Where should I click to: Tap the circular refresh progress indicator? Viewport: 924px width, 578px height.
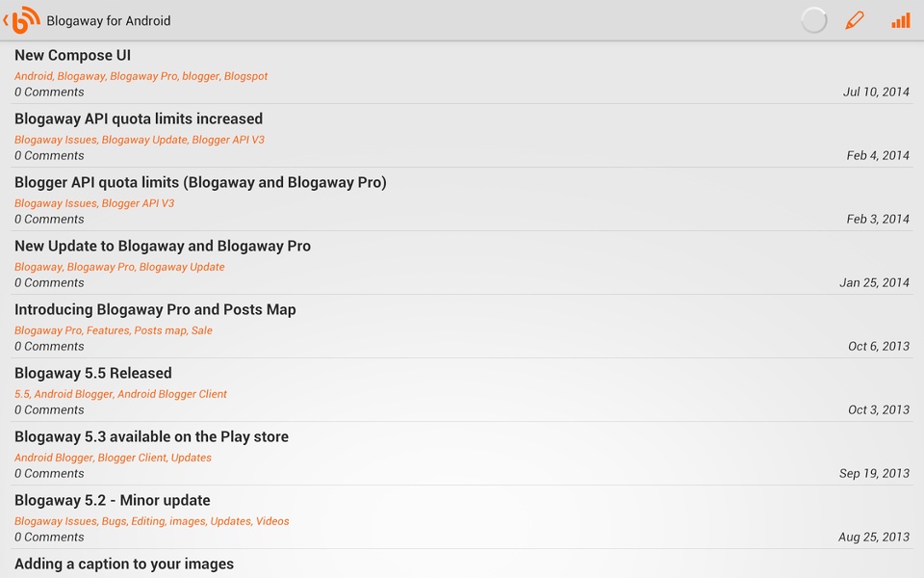click(x=814, y=20)
